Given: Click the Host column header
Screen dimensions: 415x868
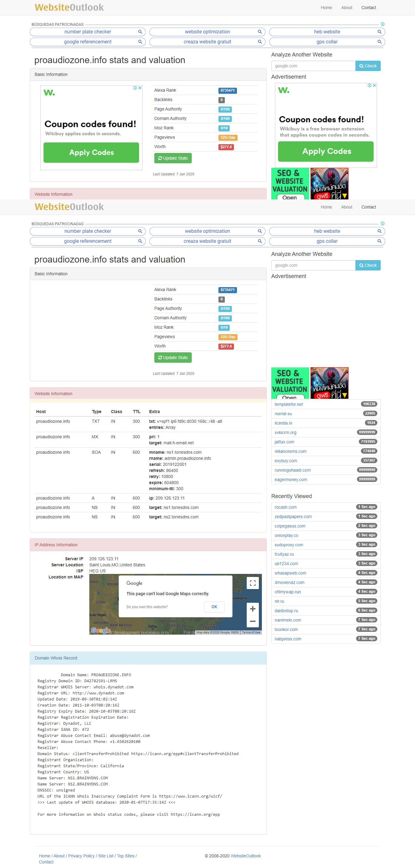Looking at the screenshot, I should [x=41, y=412].
